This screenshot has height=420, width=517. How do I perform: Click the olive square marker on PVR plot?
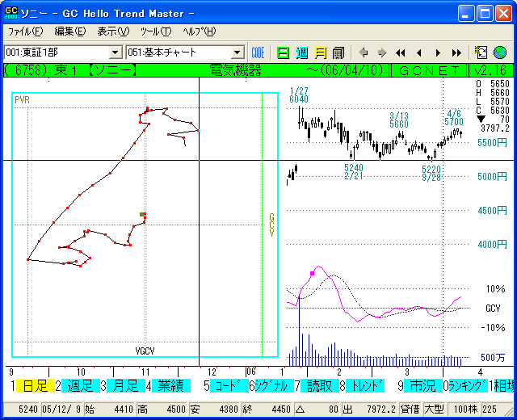142,215
